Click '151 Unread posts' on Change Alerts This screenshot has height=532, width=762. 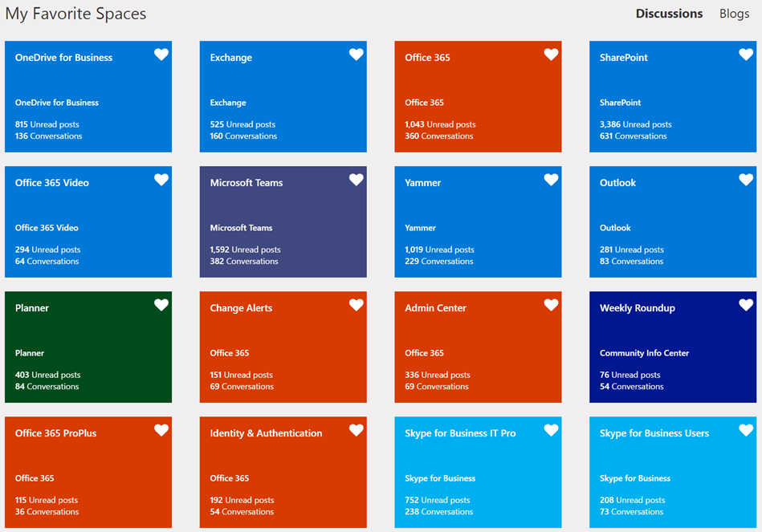point(242,375)
